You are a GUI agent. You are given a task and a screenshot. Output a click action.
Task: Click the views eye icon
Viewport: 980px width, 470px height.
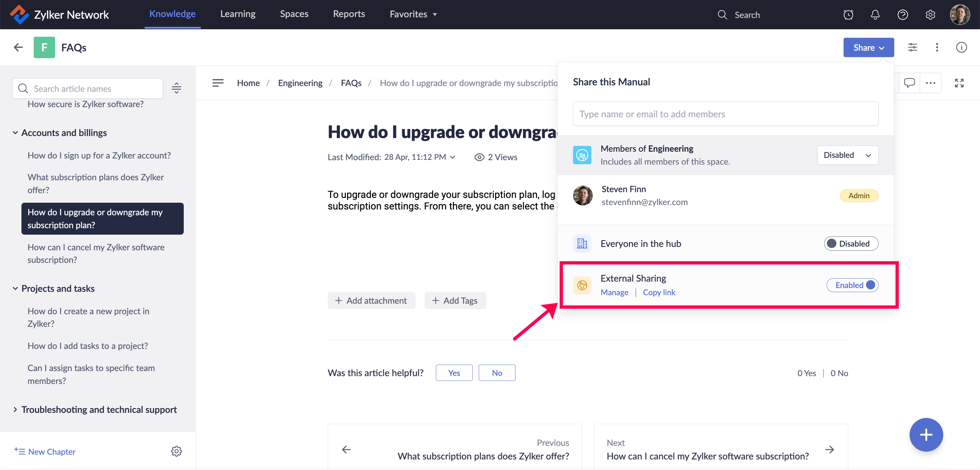[x=479, y=157]
